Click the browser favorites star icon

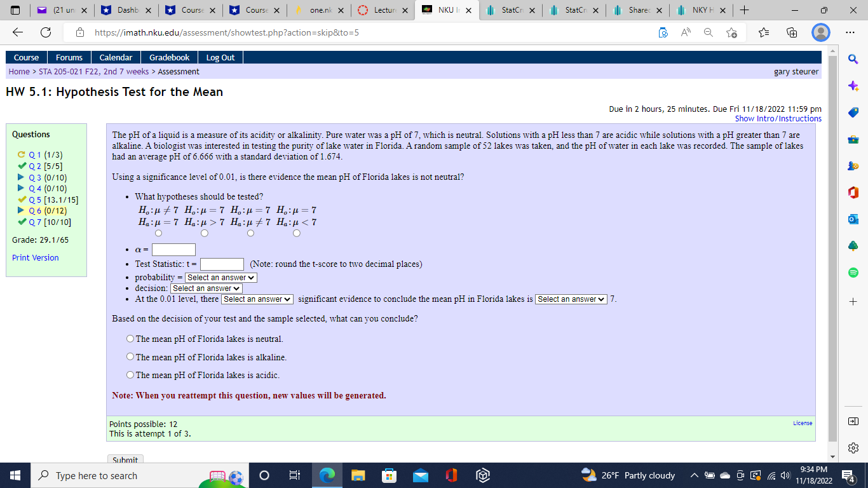763,32
